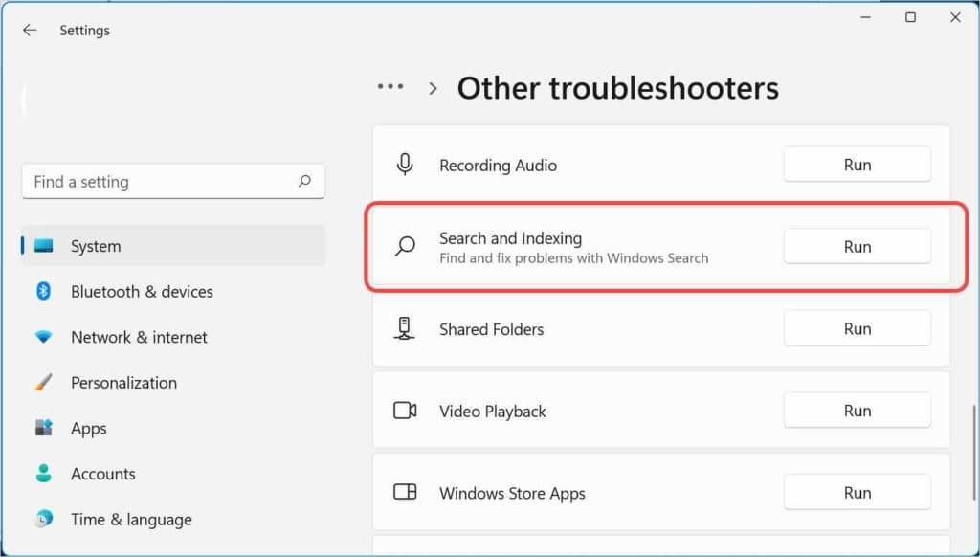Screen dimensions: 980x557
Task: Click the Personalization paintbrush icon
Action: (44, 382)
